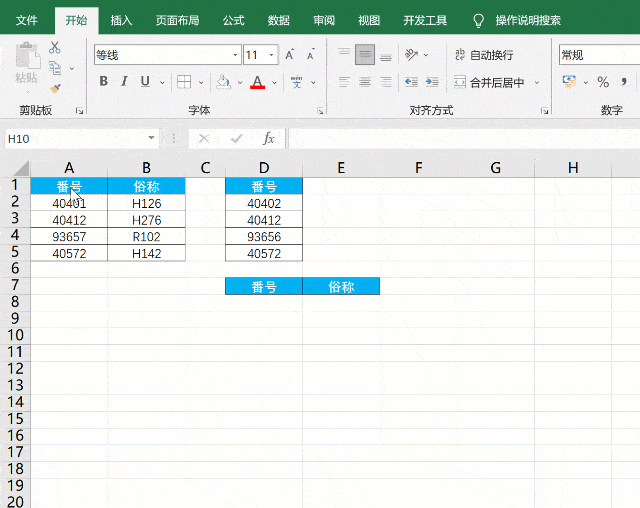Center cell text horizontally
Screen dimensions: 640x508
(365, 82)
